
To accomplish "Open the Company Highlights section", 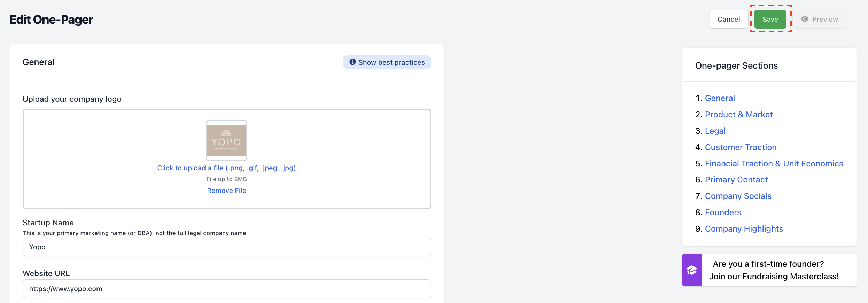I will pos(744,228).
